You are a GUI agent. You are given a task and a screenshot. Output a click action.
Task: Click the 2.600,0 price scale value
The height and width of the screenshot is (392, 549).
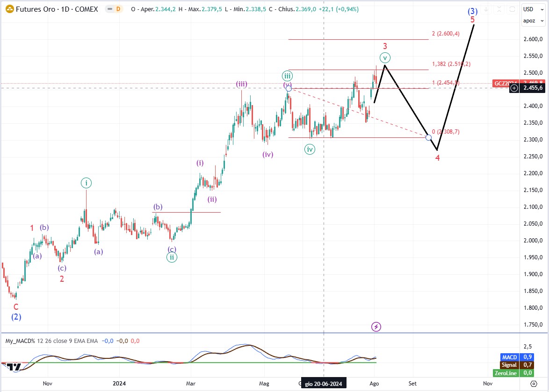pos(533,39)
